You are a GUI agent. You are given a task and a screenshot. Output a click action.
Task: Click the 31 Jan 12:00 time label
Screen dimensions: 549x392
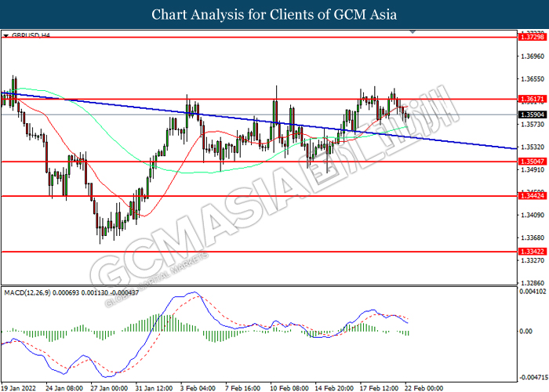[154, 388]
